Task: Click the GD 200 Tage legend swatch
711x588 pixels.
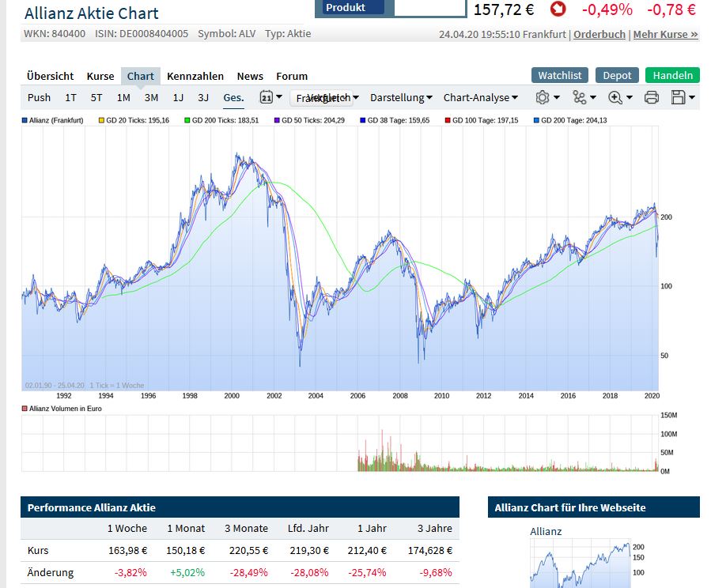Action: (536, 120)
